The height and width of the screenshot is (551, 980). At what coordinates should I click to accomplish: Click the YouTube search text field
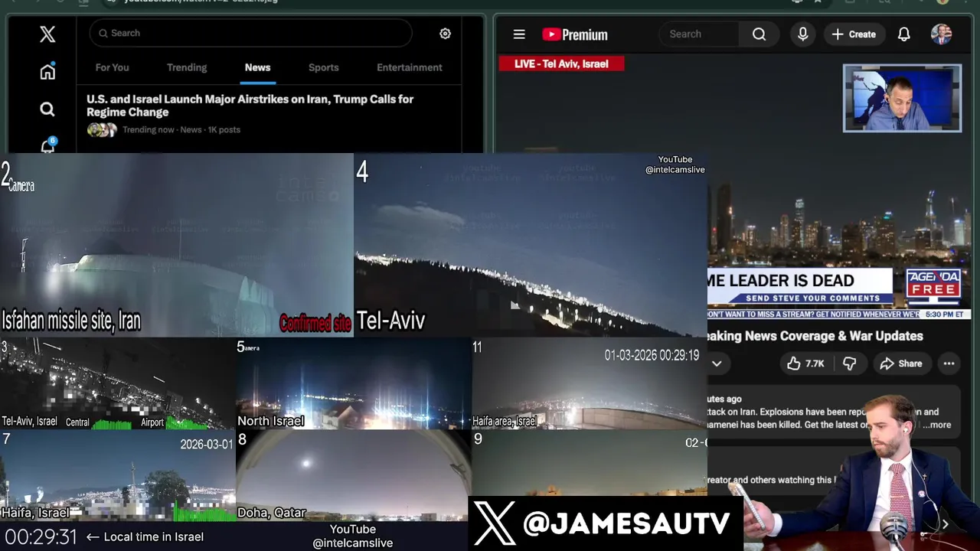tap(699, 34)
